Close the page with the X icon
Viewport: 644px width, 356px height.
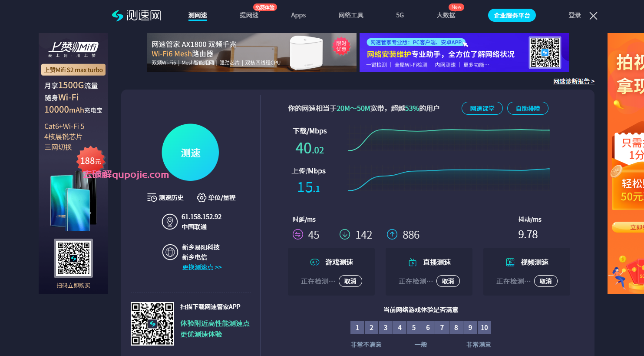[593, 16]
